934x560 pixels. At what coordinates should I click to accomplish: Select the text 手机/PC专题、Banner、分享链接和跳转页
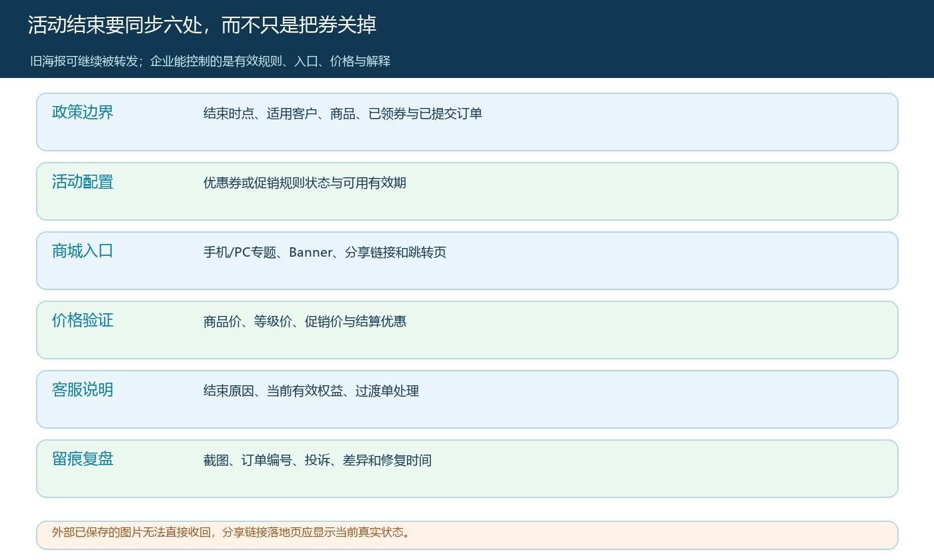325,252
